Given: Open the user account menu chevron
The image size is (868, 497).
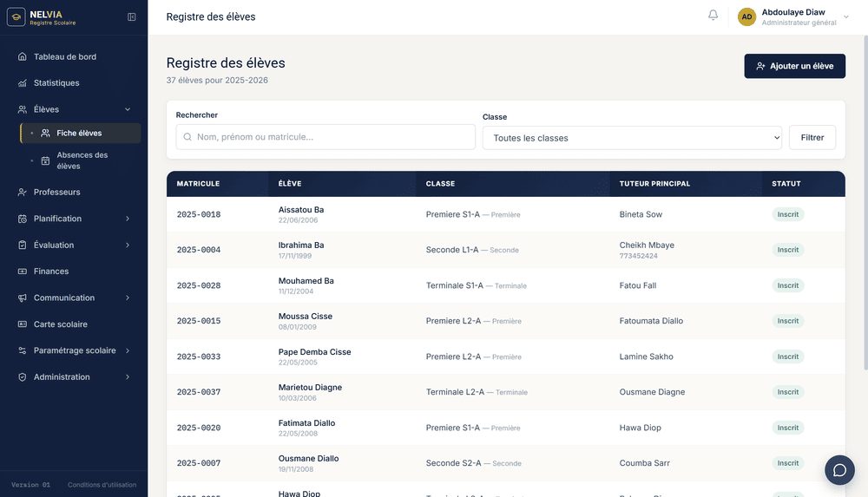Looking at the screenshot, I should (845, 17).
